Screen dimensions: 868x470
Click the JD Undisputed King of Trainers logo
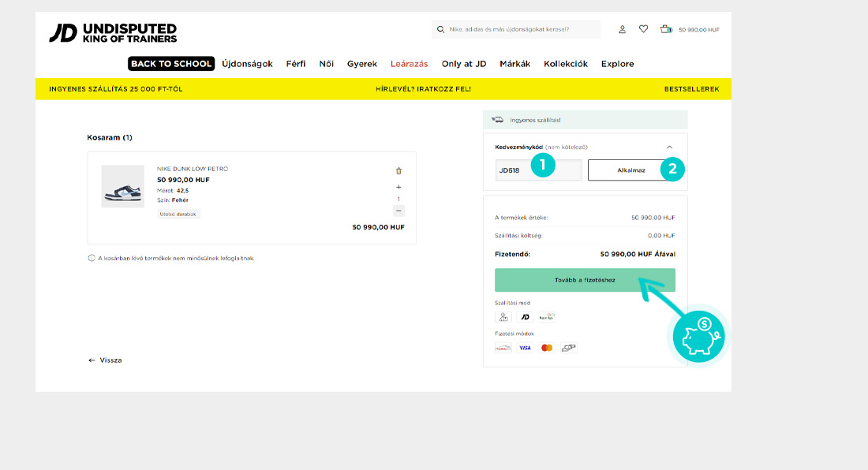tap(113, 32)
